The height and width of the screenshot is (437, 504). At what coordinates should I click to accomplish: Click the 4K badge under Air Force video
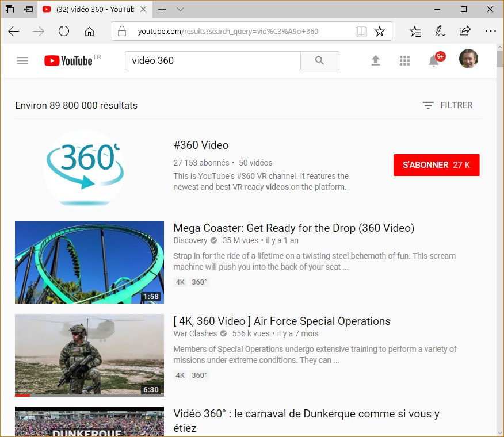point(180,375)
